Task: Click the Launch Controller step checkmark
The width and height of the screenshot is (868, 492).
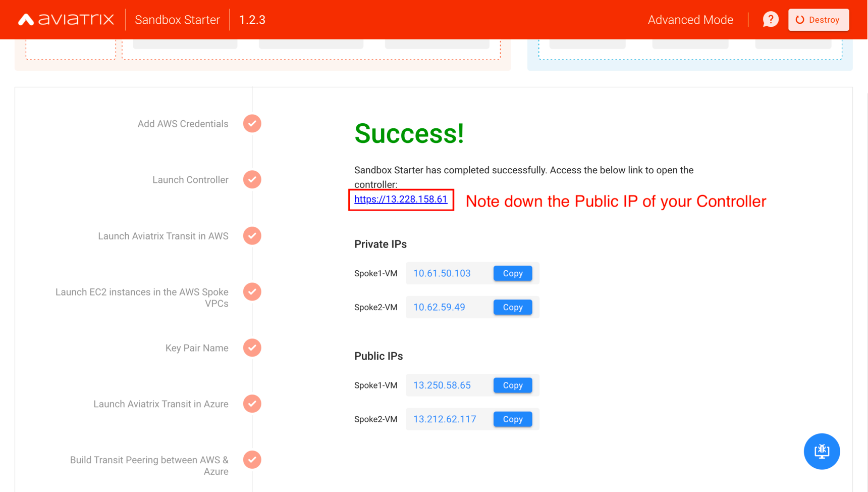Action: tap(252, 180)
